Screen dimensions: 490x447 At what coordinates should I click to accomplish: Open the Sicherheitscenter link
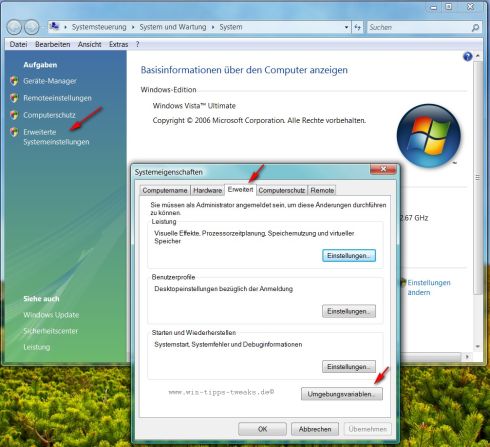pos(50,331)
